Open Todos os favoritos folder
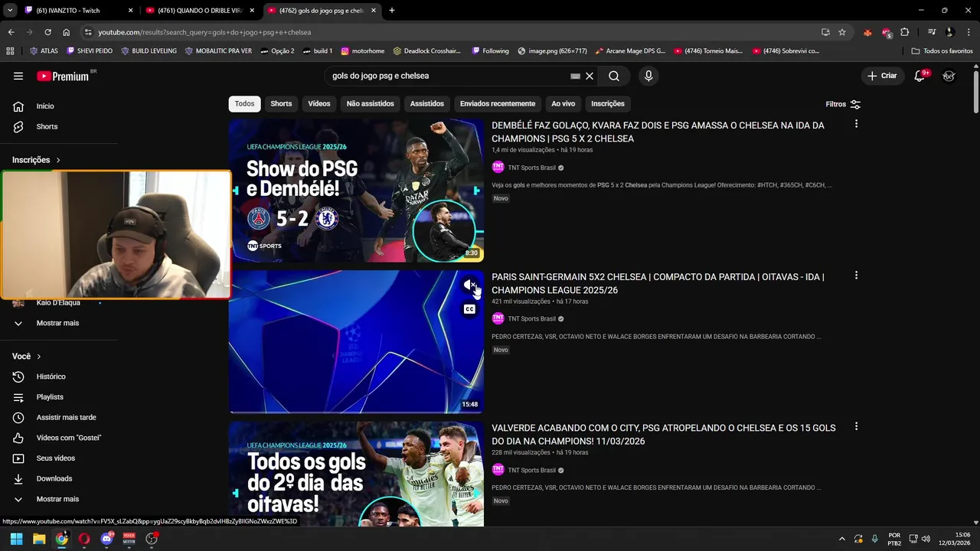 [942, 51]
